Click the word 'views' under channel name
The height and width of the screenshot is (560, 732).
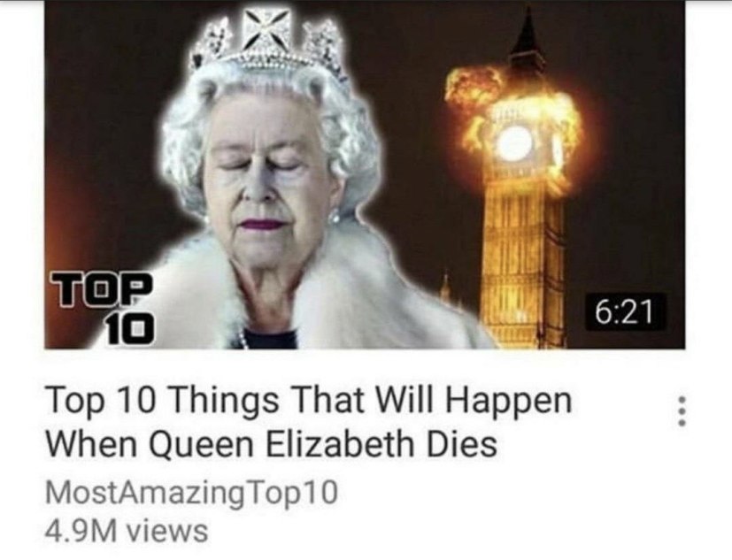coord(166,532)
